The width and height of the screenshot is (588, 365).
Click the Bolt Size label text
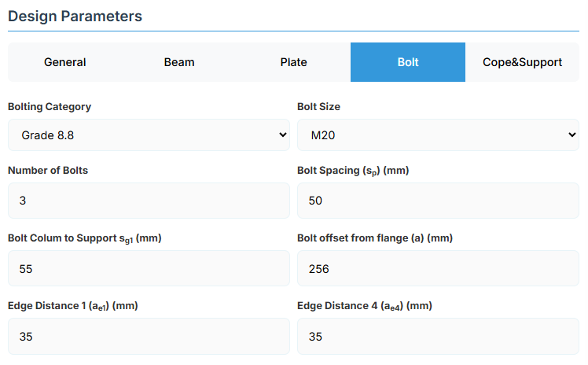(318, 106)
